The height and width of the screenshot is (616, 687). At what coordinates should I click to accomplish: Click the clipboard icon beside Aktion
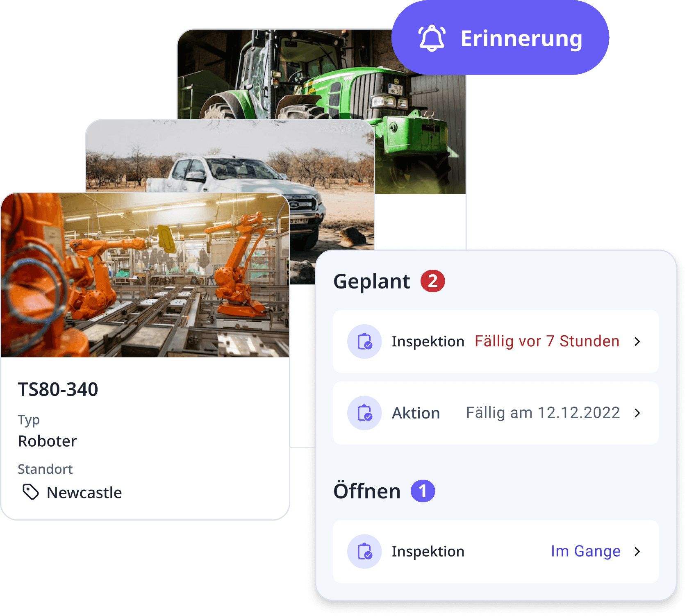point(364,413)
